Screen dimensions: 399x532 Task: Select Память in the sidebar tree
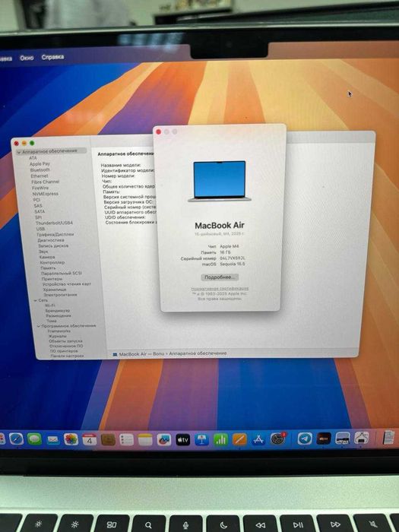[x=48, y=268]
